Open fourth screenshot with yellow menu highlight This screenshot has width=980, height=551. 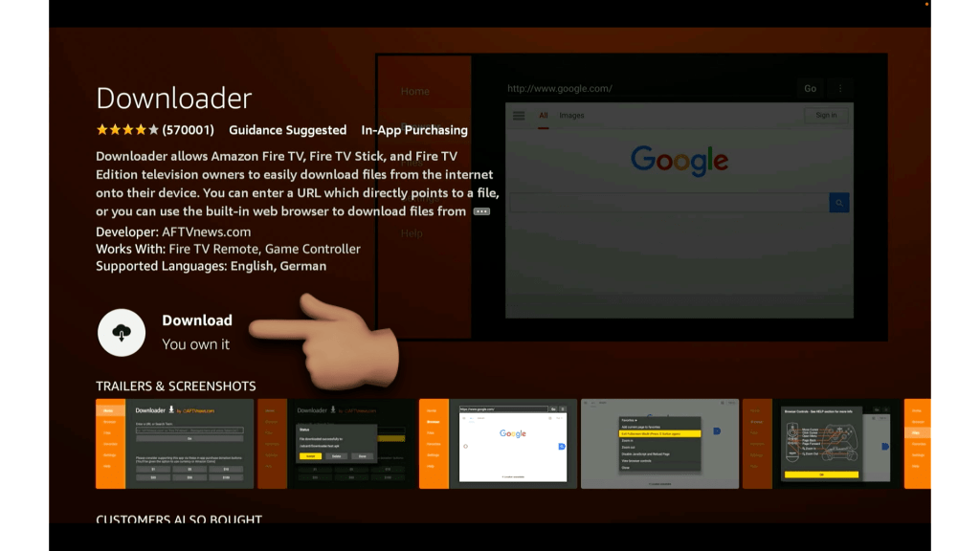[659, 444]
